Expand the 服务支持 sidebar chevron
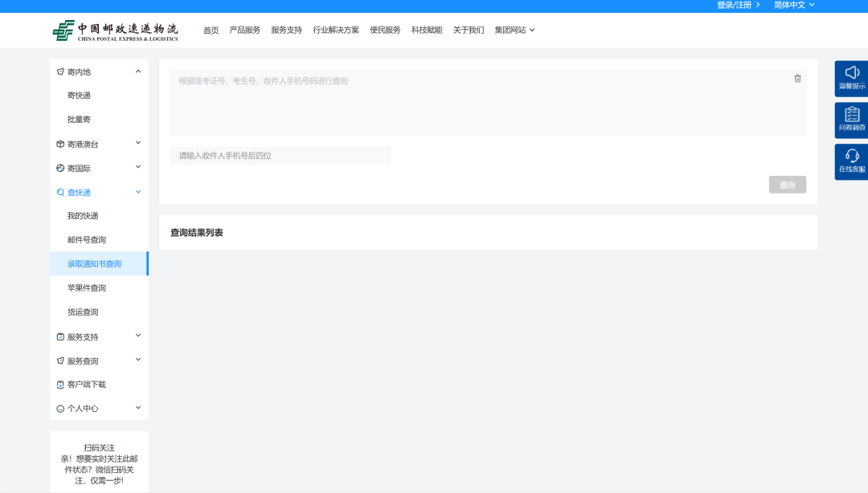868x493 pixels. pyautogui.click(x=138, y=336)
